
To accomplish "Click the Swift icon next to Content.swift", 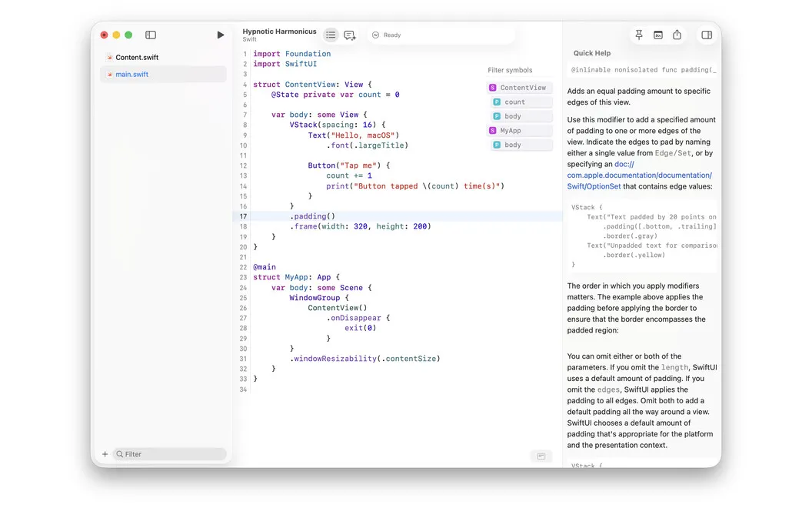I will click(x=109, y=58).
